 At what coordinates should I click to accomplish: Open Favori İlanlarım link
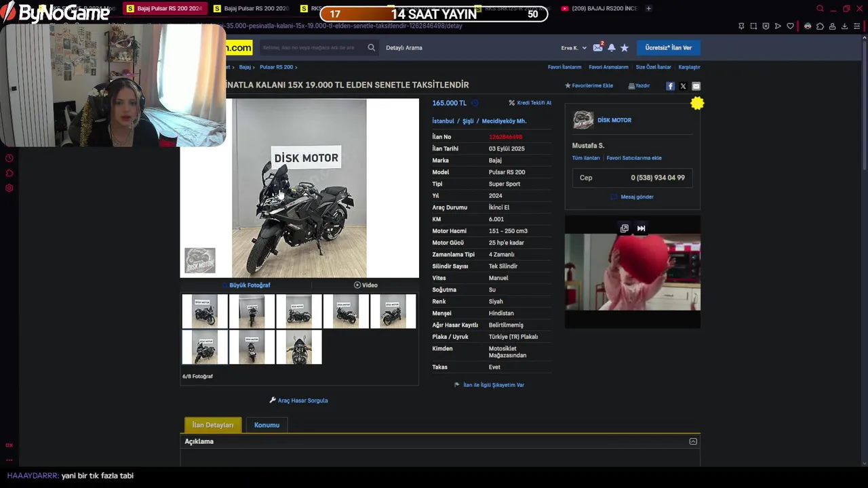click(x=565, y=67)
